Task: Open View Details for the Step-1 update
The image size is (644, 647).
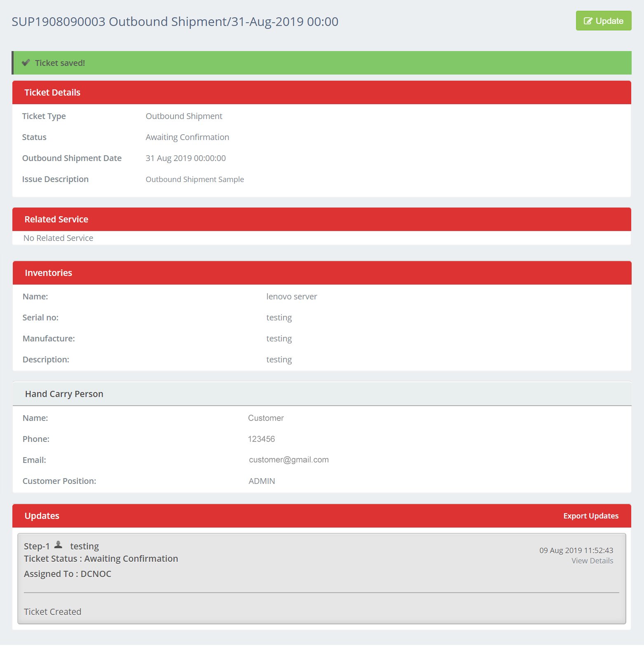Action: click(x=592, y=561)
